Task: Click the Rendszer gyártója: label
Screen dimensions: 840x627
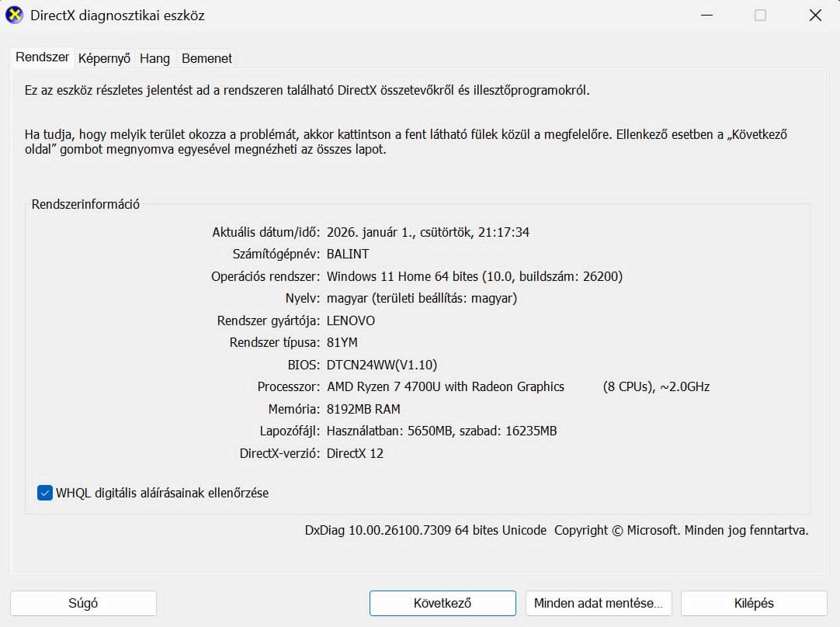Action: 269,320
